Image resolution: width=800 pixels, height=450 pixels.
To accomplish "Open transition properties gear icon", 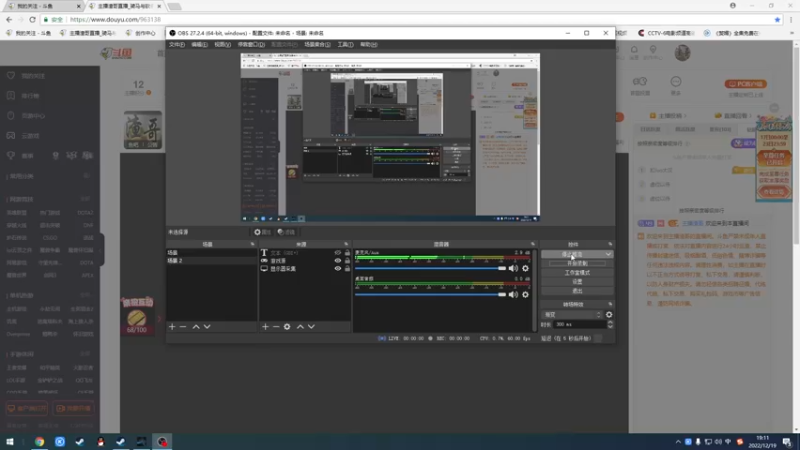I will 609,315.
